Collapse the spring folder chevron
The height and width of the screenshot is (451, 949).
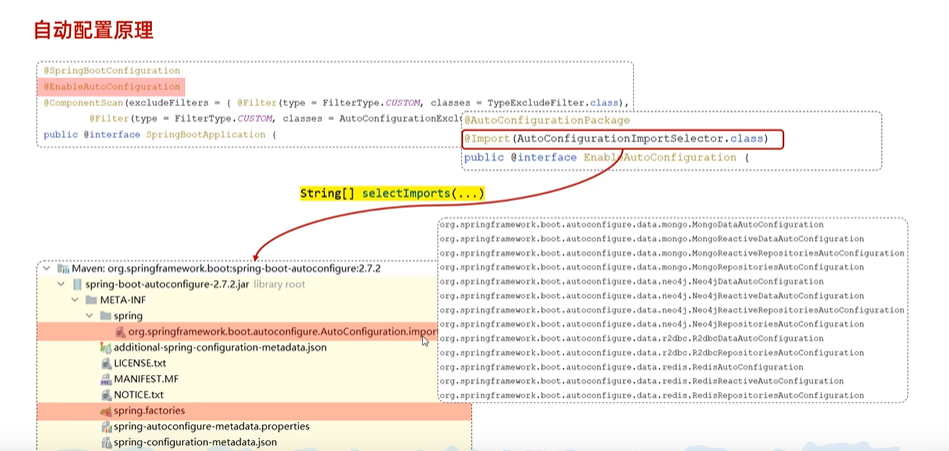pos(89,315)
